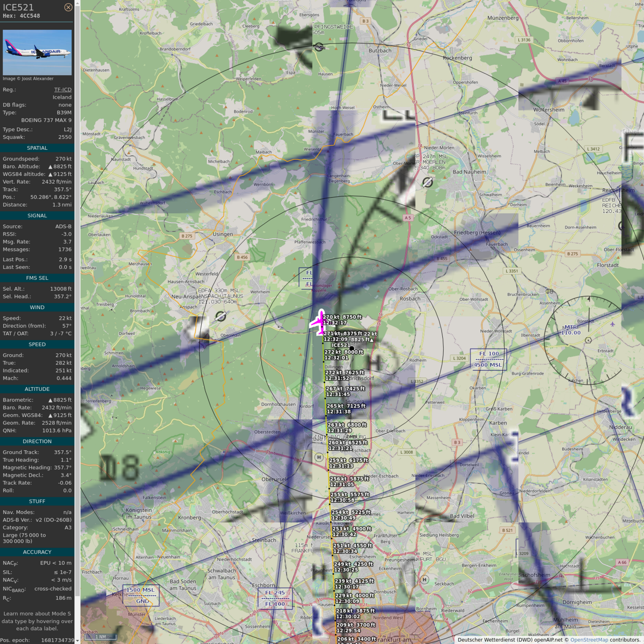Click the Ober-Mörlen airfield runway symbol
This screenshot has height=644, width=644.
pos(428,182)
